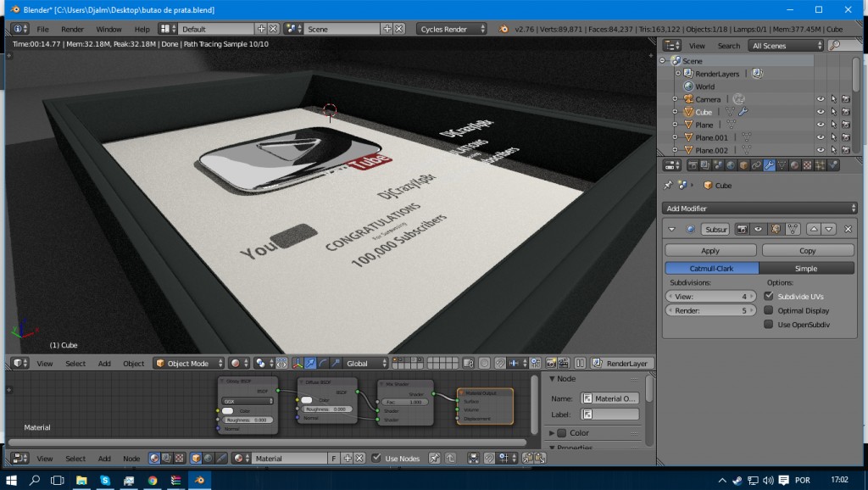868x490 pixels.
Task: Open the Modifier properties wrench icon
Action: point(769,165)
